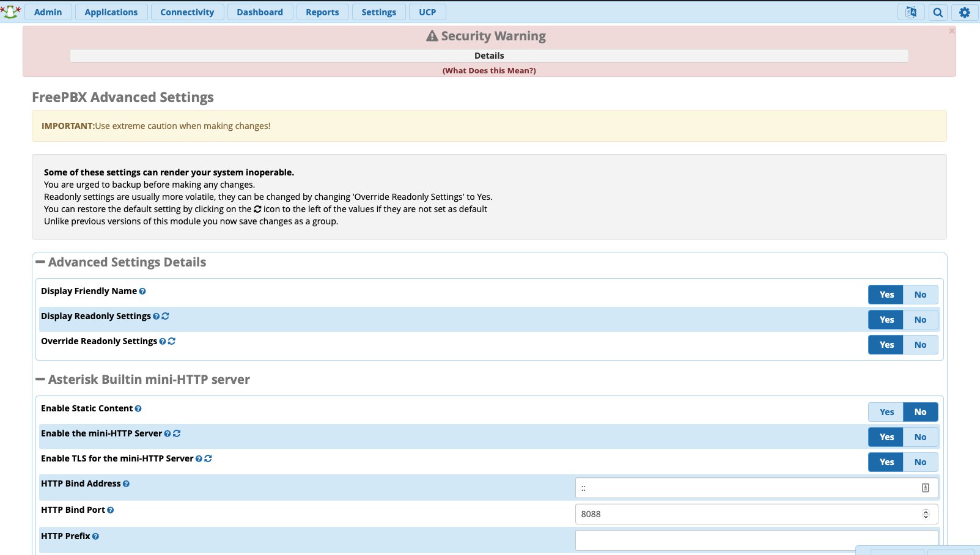This screenshot has height=555, width=980.
Task: Click the language translate icon in top bar
Action: (x=910, y=12)
